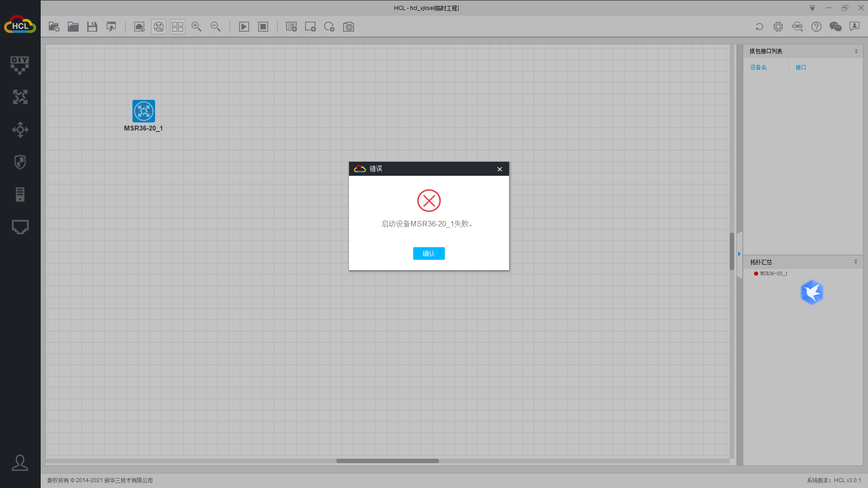Screen dimensions: 868x488
Task: Click the zoom in magnifier icon
Action: (197, 27)
